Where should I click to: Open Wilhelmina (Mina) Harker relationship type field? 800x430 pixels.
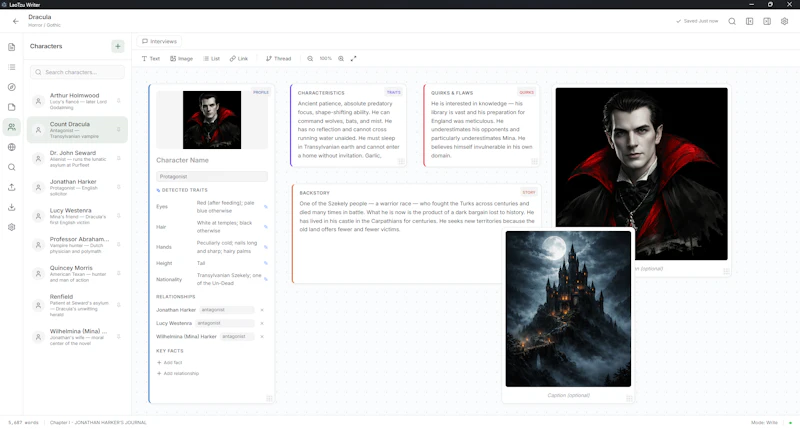tap(237, 337)
